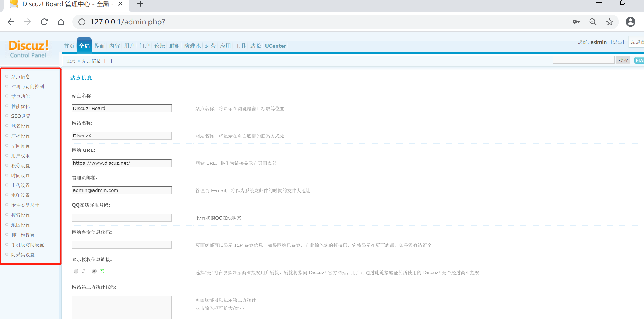Open a new browser tab
The height and width of the screenshot is (319, 644).
pyautogui.click(x=140, y=4)
